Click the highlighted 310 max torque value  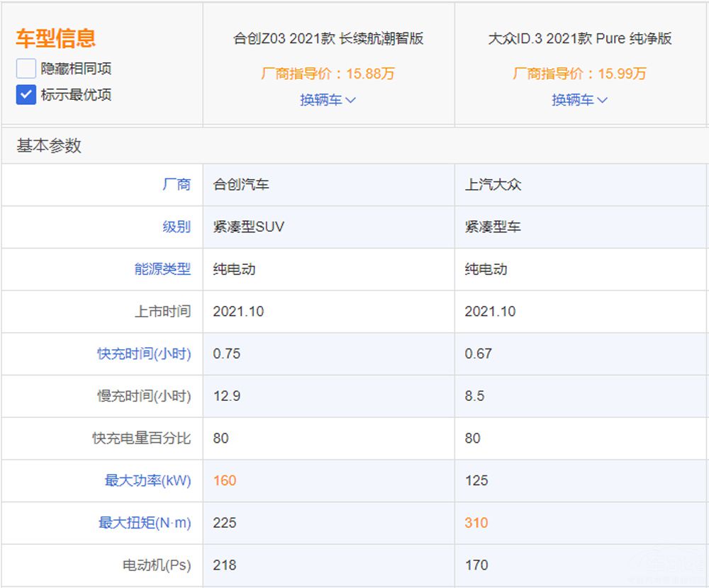coord(476,523)
